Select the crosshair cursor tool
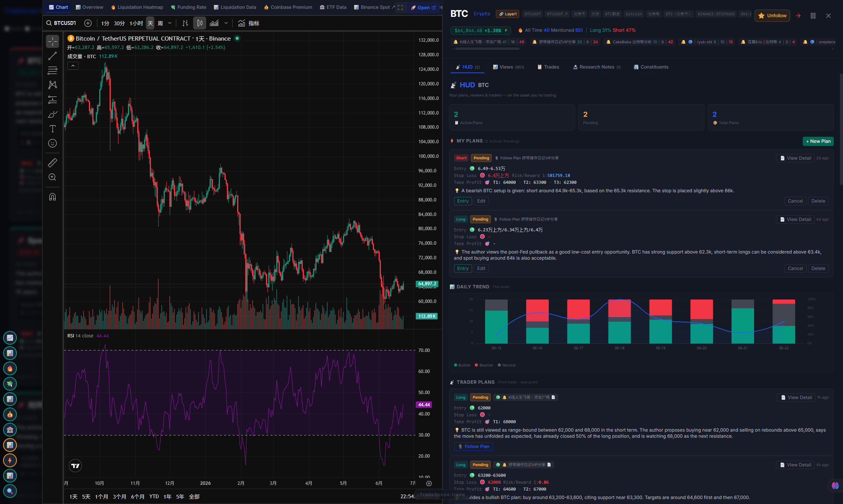 click(x=52, y=41)
